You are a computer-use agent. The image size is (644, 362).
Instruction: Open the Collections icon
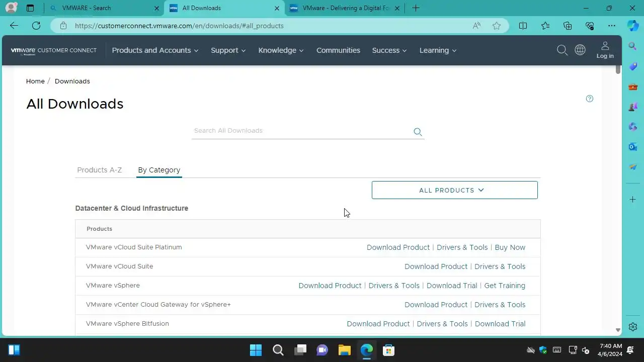coord(568,26)
